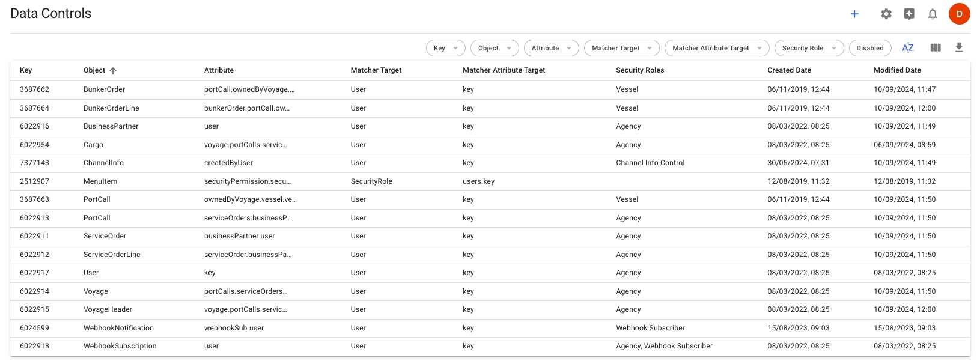980x364 pixels.
Task: Click the blue plus add icon
Action: point(854,14)
